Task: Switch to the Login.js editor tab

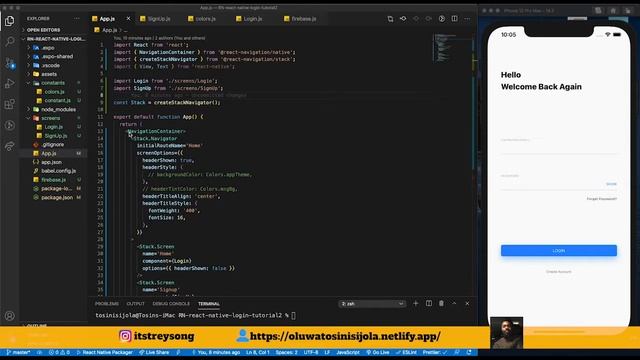Action: [252, 19]
